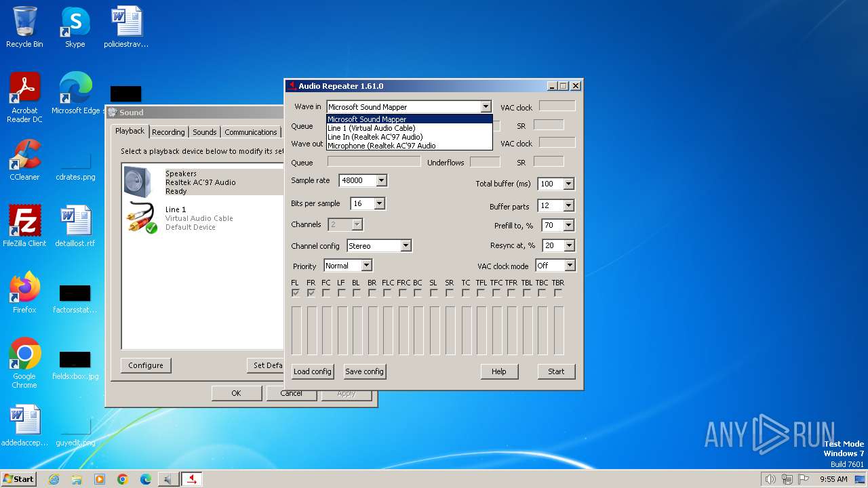Switch to Recording tab in Sound window
868x488 pixels.
168,132
